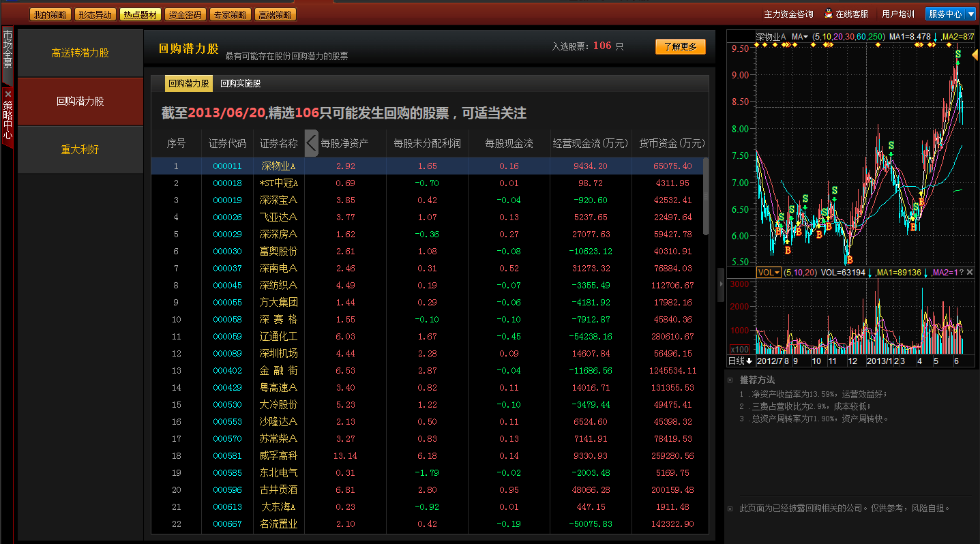This screenshot has width=980, height=544.
Task: Click stock code 000019
Action: coord(227,200)
